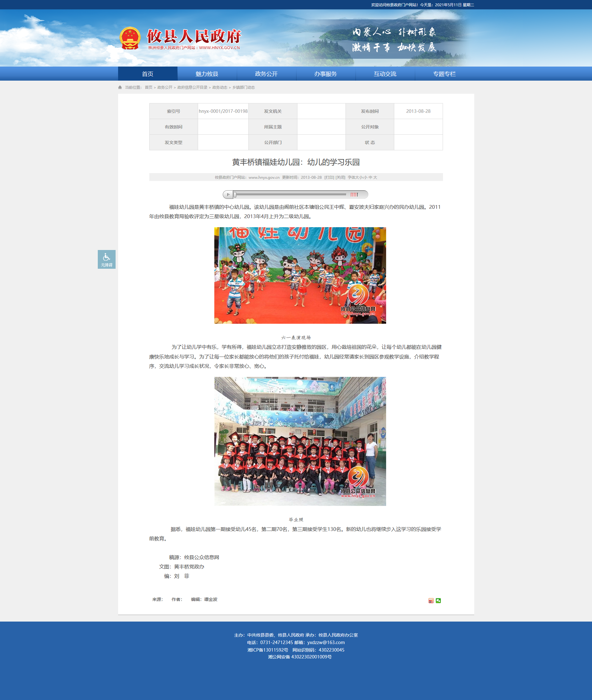Go to 政务公开 in the nav bar
Viewport: 592px width, 700px height.
coord(266,74)
